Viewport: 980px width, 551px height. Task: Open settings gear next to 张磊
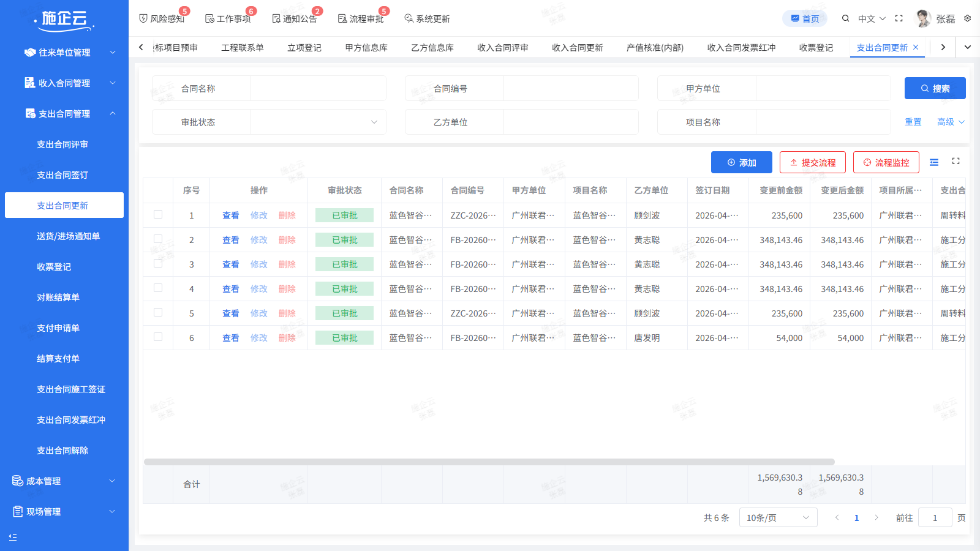click(968, 18)
